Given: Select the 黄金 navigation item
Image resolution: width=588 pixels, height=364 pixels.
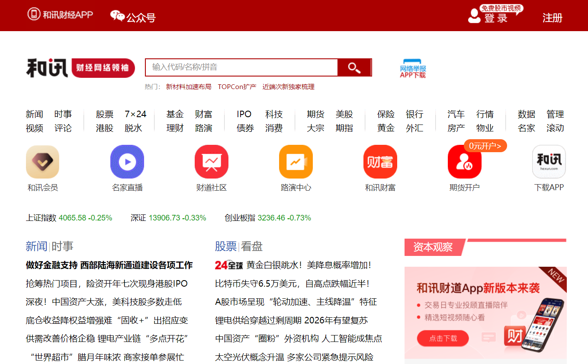Looking at the screenshot, I should coord(386,128).
